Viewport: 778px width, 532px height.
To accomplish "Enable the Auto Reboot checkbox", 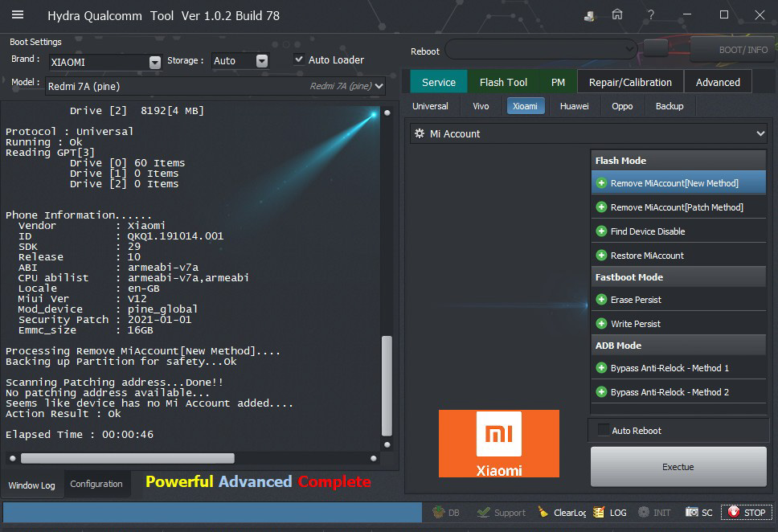I will click(603, 431).
